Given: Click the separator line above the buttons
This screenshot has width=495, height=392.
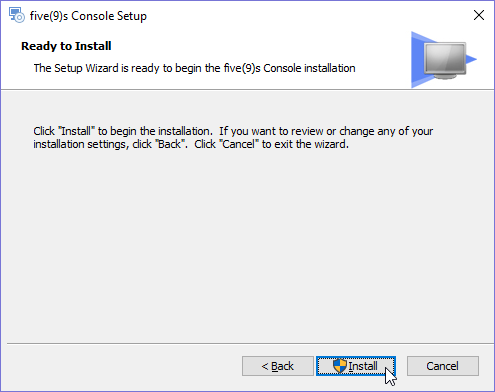Looking at the screenshot, I should (250, 343).
